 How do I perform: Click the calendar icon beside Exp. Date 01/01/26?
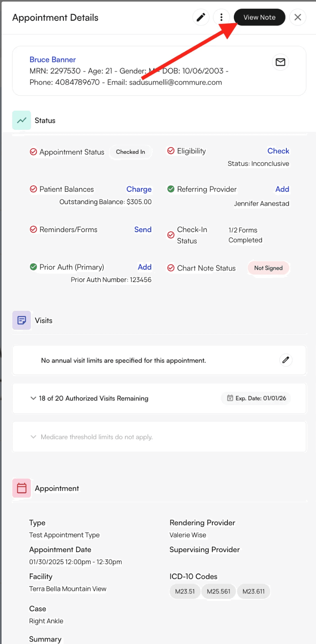click(x=230, y=398)
